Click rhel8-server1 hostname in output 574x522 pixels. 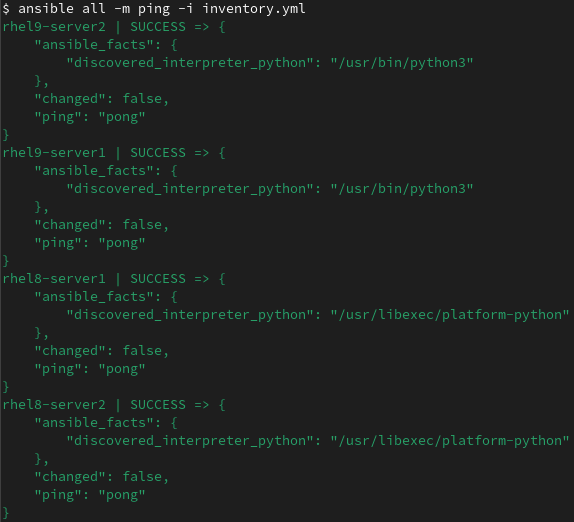coord(54,279)
